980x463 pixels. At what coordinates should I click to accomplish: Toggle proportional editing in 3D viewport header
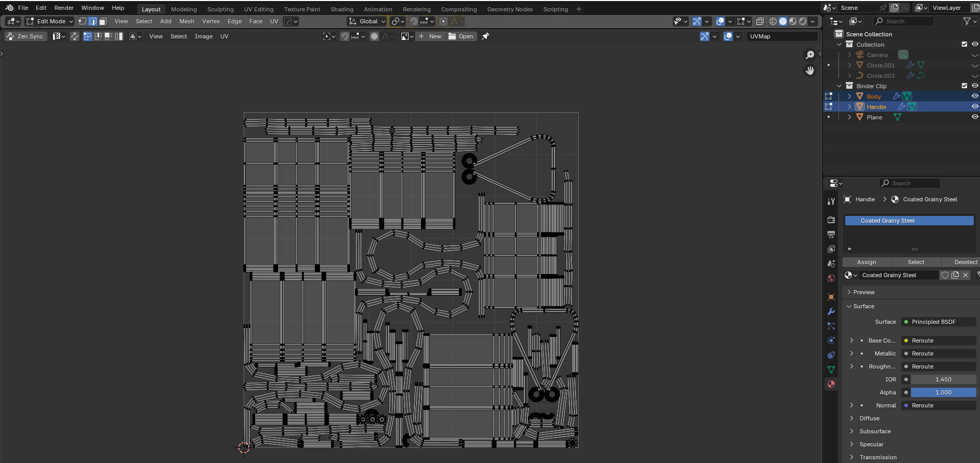coord(443,21)
